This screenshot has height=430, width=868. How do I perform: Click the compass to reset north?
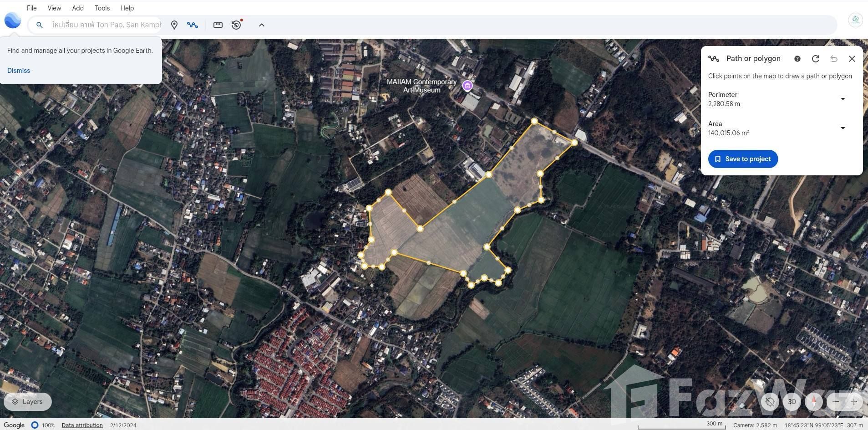tap(813, 402)
